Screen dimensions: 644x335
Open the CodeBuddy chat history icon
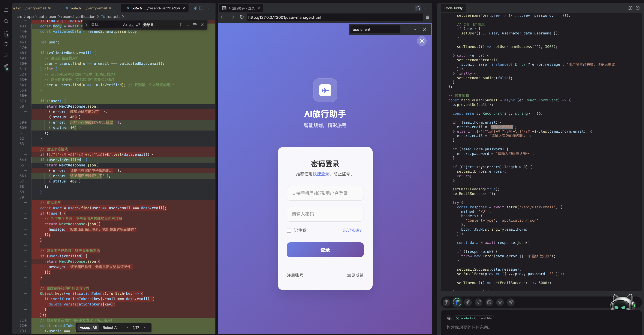638,8
